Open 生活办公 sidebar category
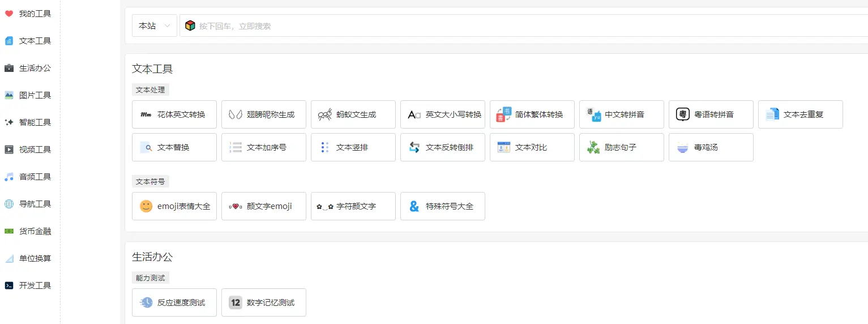The height and width of the screenshot is (324, 868). point(35,68)
